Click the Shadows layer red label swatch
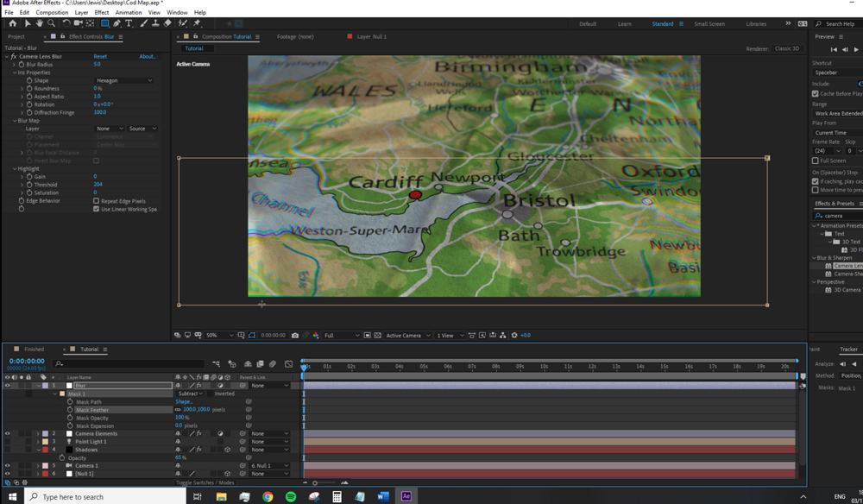This screenshot has height=504, width=863. tap(45, 450)
